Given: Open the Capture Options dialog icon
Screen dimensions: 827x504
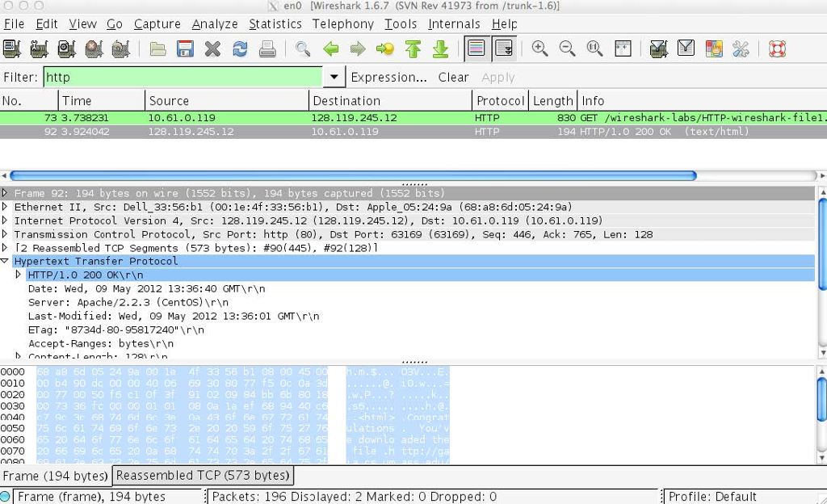Looking at the screenshot, I should [x=39, y=48].
